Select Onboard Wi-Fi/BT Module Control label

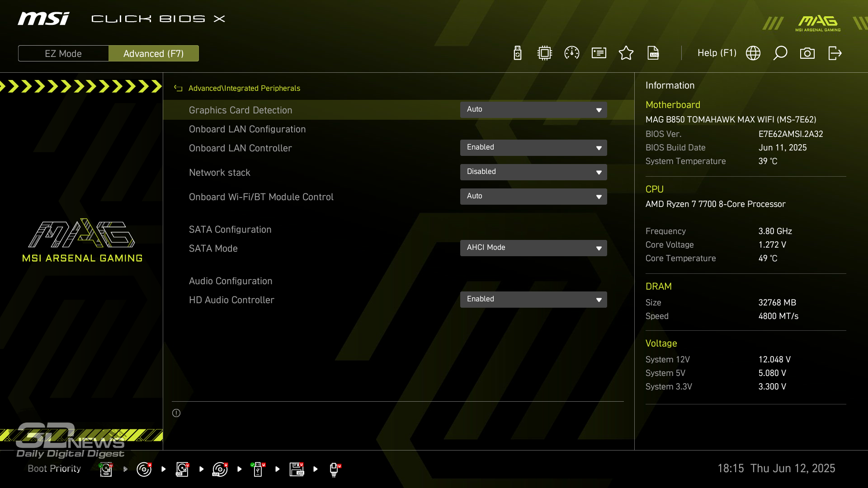click(261, 197)
